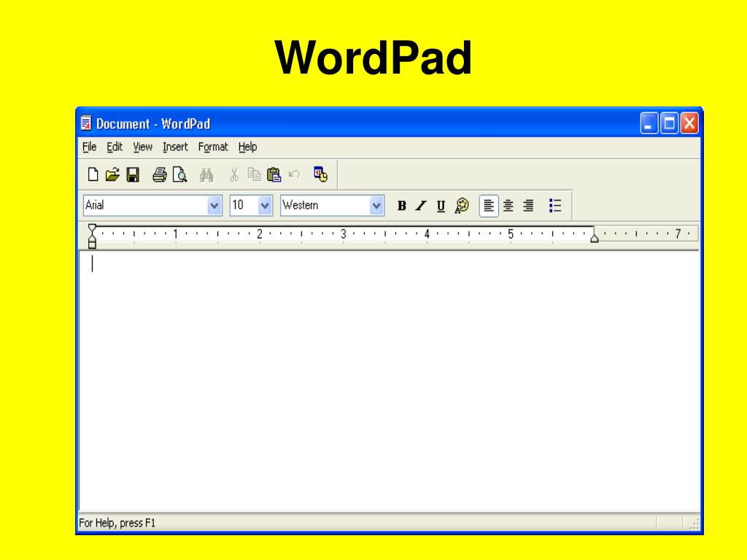Save the document using the floppy disk icon

tap(133, 175)
